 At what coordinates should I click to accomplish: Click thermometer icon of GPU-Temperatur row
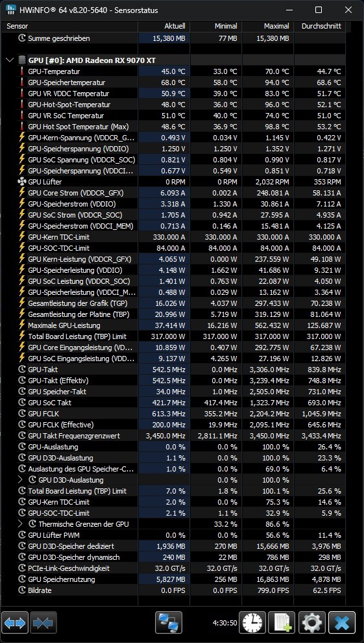[x=22, y=71]
